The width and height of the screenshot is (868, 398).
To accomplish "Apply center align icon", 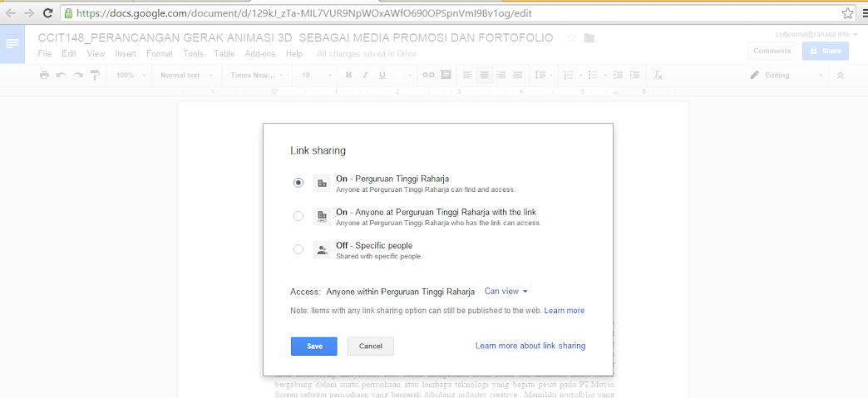I will click(x=485, y=76).
